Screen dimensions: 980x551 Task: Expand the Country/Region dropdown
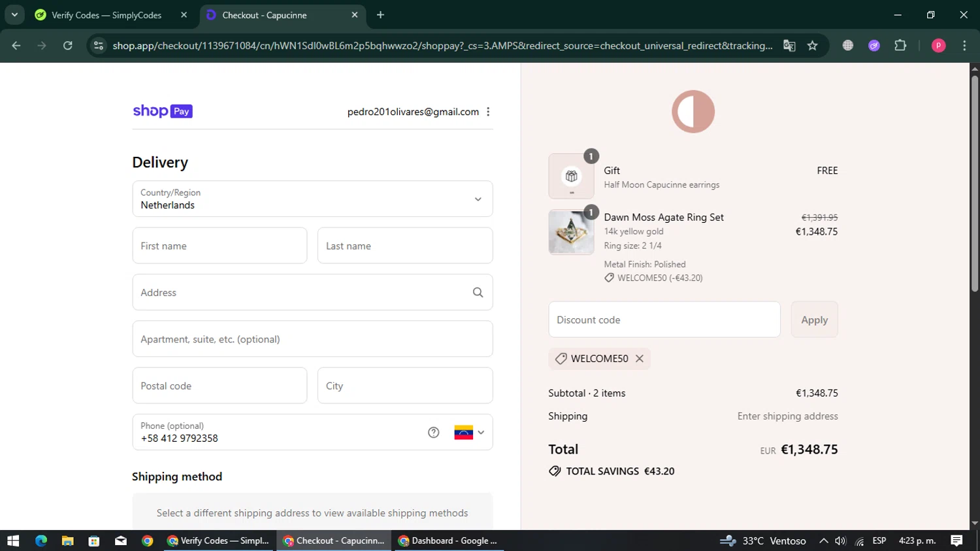tap(312, 199)
